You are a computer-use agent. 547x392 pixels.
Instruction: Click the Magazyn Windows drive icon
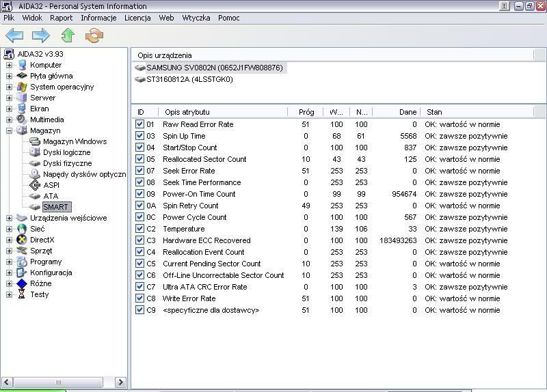point(35,141)
